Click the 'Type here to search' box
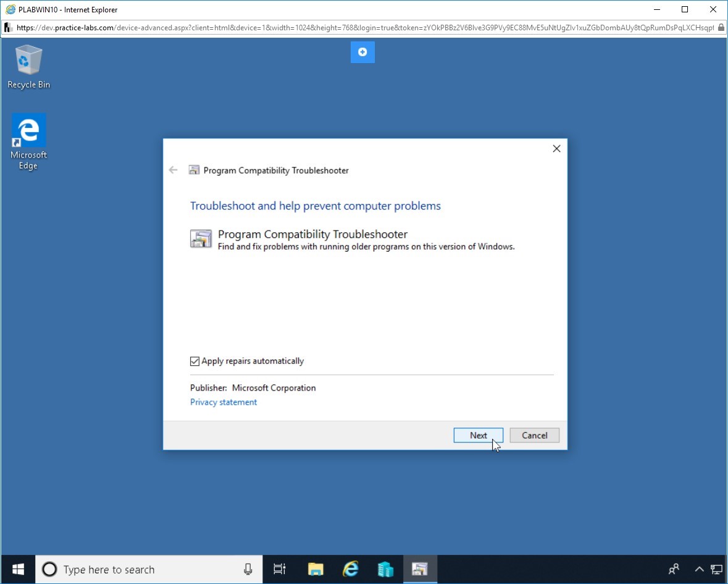 149,569
